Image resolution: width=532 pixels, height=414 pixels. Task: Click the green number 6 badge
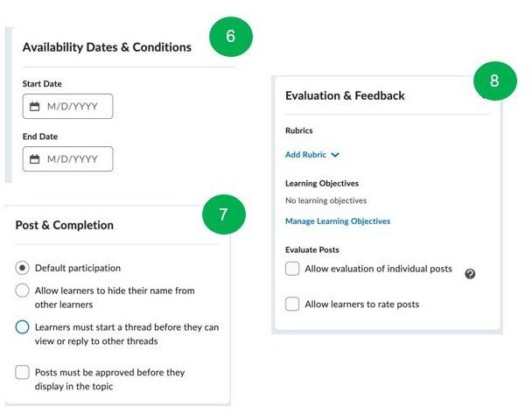[x=230, y=37]
